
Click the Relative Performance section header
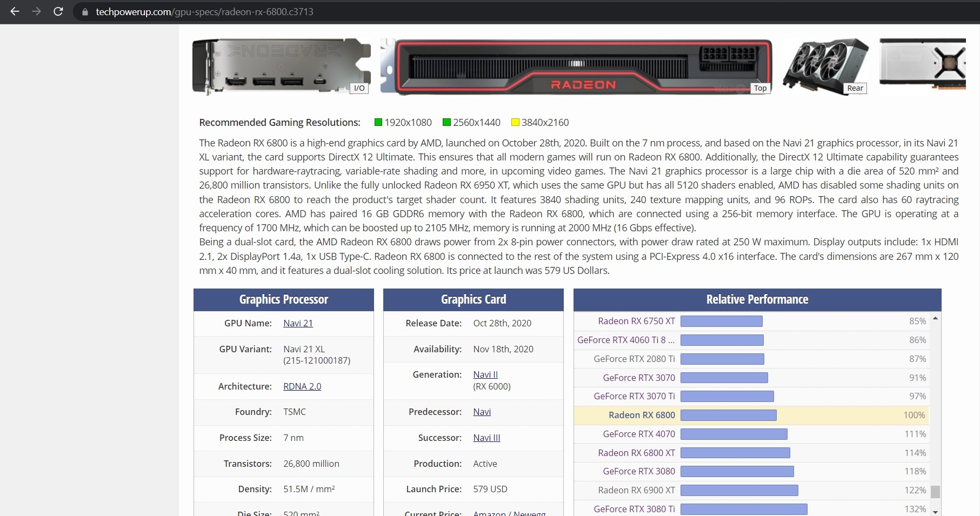click(x=757, y=299)
